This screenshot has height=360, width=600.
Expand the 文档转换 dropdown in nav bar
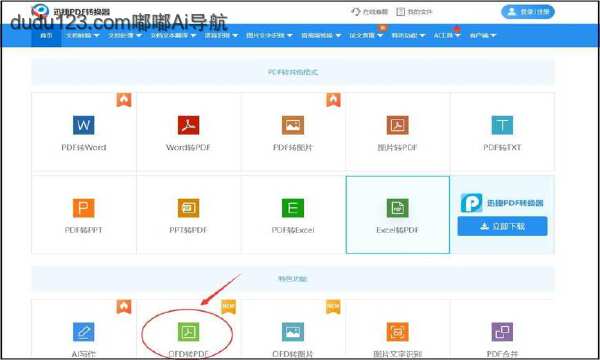(x=82, y=36)
